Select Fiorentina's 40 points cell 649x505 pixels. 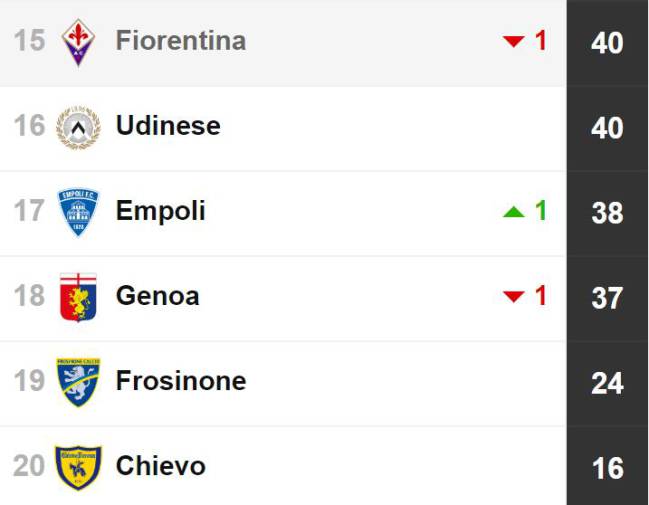pyautogui.click(x=608, y=42)
